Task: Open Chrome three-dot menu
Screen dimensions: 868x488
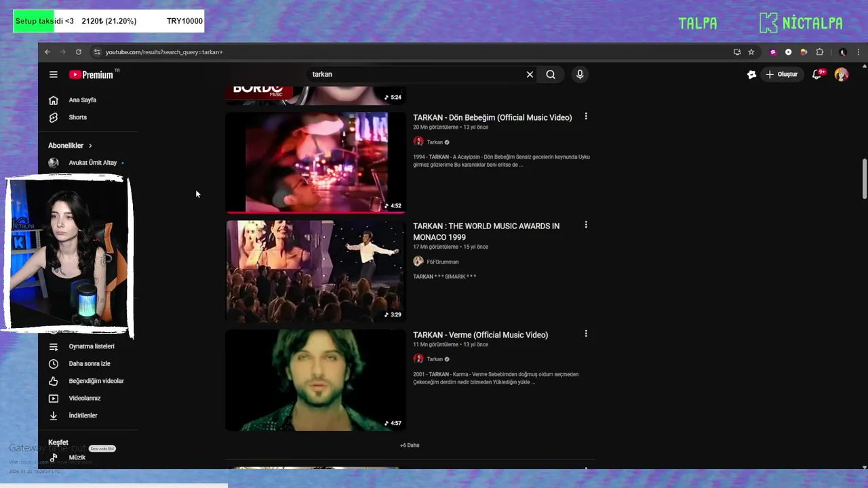Action: [859, 52]
